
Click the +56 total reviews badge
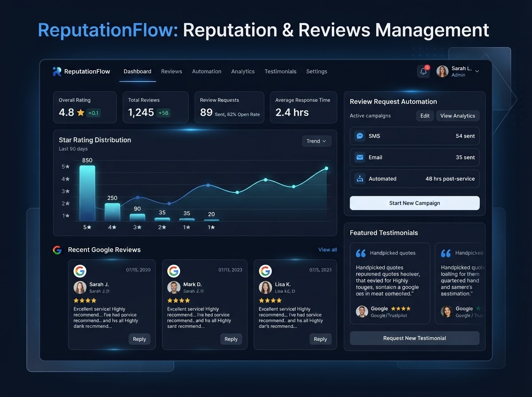pyautogui.click(x=163, y=113)
